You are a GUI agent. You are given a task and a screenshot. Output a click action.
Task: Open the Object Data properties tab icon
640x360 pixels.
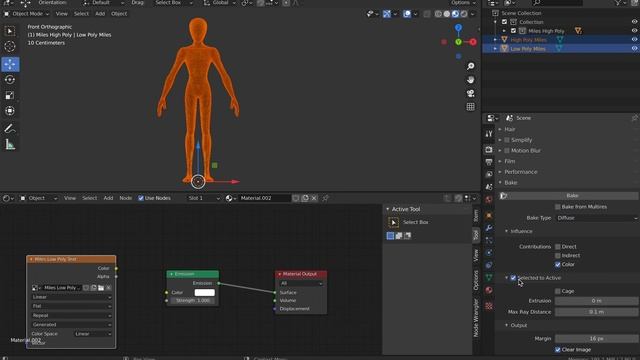coord(489,278)
